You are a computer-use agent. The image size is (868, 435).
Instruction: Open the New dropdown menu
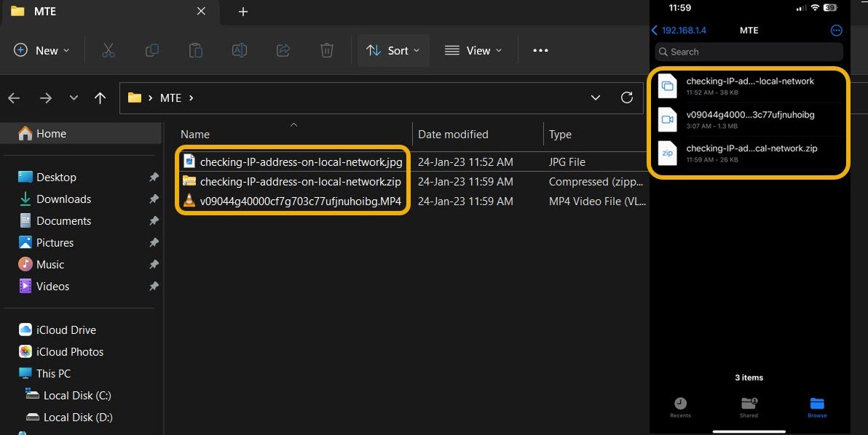42,50
